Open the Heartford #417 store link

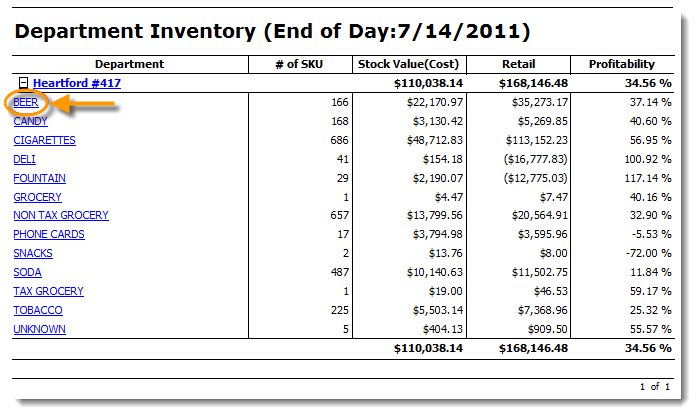click(77, 83)
